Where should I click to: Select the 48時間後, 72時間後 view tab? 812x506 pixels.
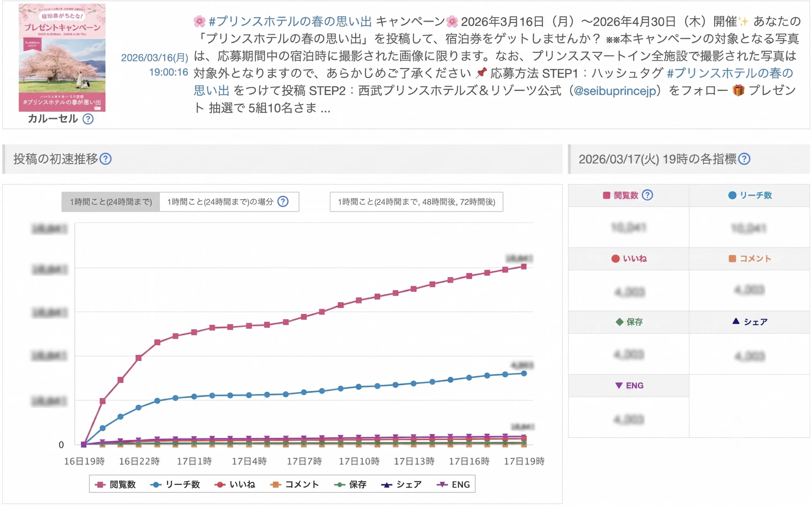tap(416, 202)
